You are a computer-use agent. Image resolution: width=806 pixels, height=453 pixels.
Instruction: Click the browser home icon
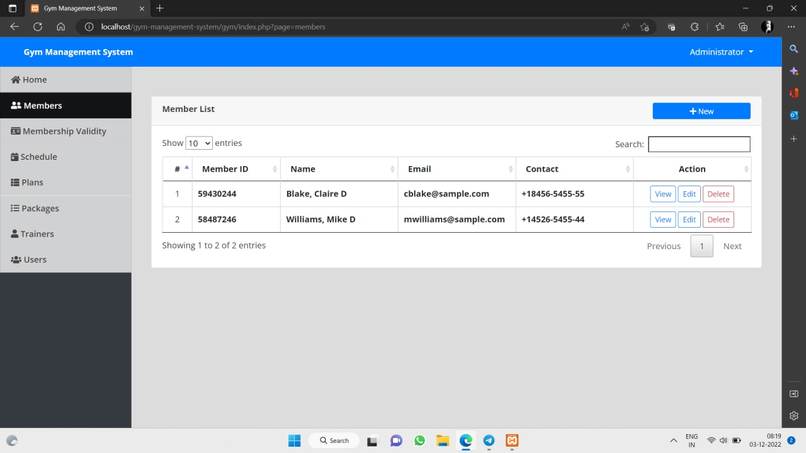(61, 27)
